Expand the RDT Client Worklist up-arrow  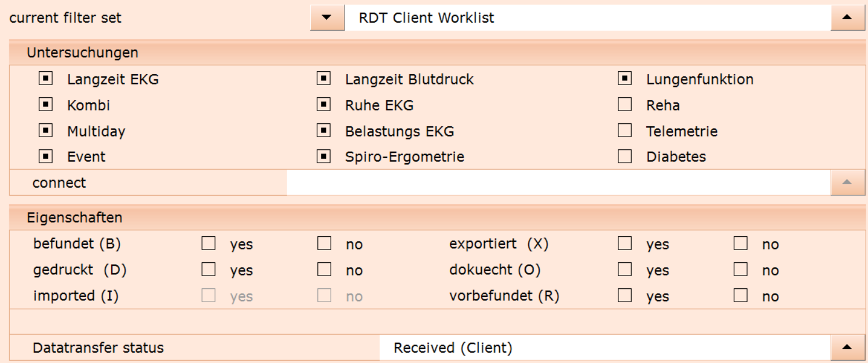[847, 18]
